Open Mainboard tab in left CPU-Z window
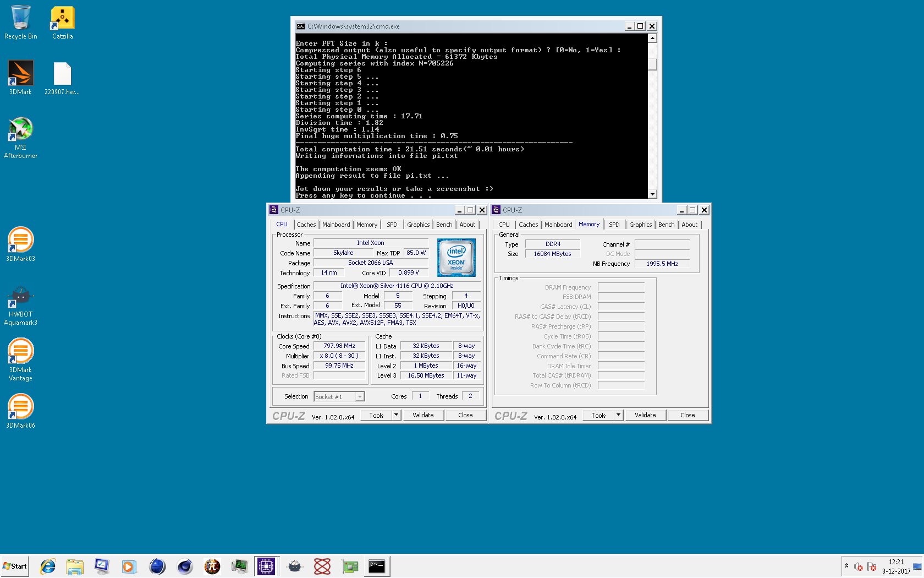This screenshot has width=924, height=578. tap(336, 225)
